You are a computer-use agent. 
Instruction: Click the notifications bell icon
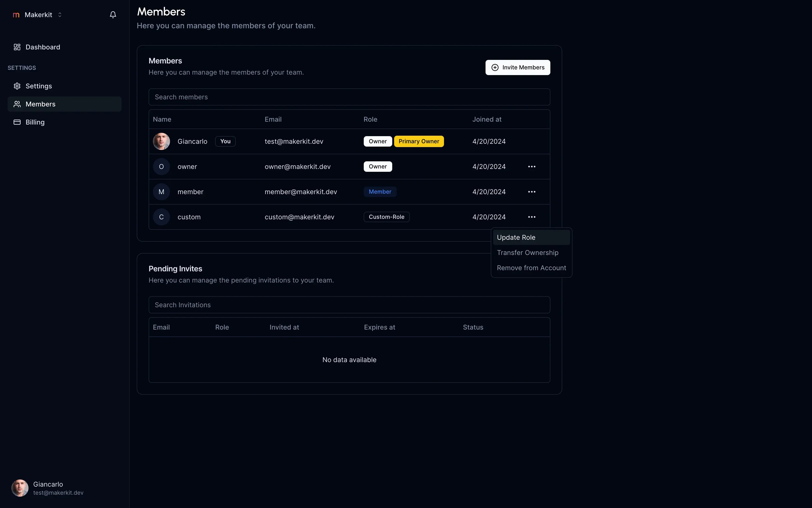(x=113, y=15)
